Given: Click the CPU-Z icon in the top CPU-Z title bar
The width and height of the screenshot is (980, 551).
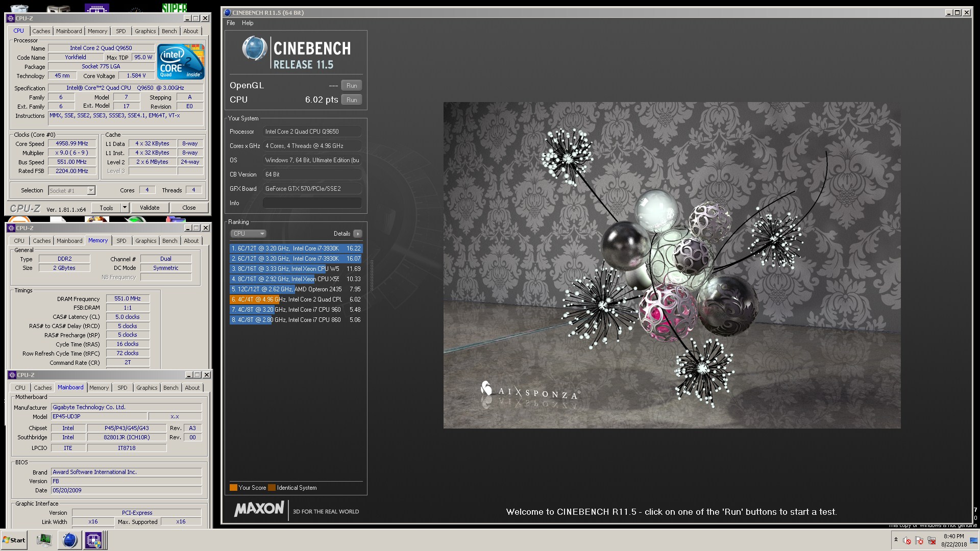Looking at the screenshot, I should click(11, 18).
